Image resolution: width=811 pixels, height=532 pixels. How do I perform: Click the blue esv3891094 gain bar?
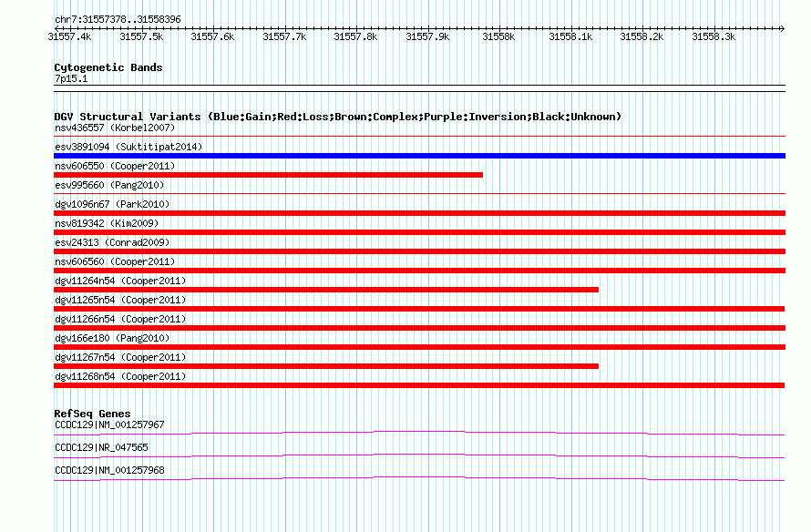pos(419,156)
